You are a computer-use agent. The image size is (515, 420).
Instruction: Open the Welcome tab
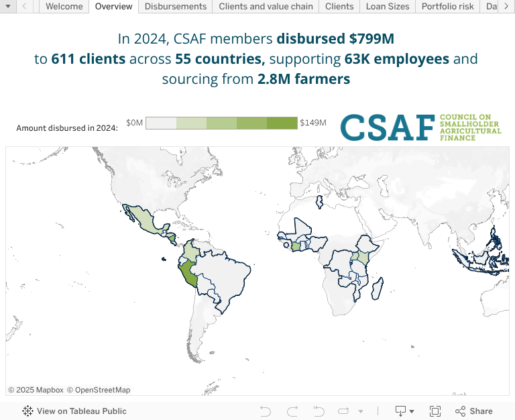(x=64, y=6)
